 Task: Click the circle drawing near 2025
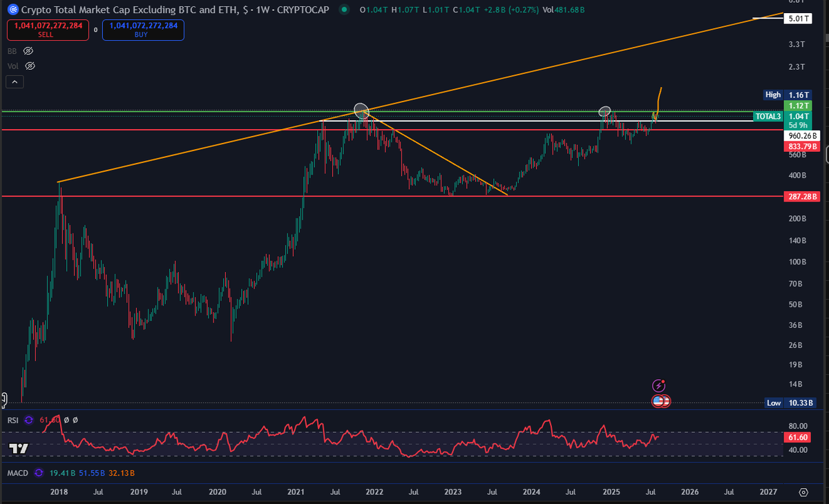(x=604, y=110)
